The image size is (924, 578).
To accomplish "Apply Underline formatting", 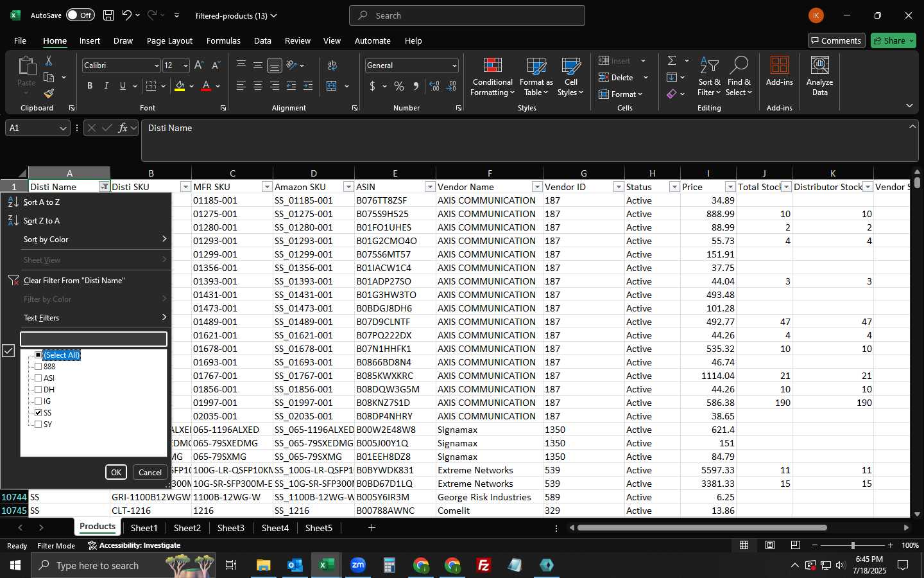I will pos(123,86).
